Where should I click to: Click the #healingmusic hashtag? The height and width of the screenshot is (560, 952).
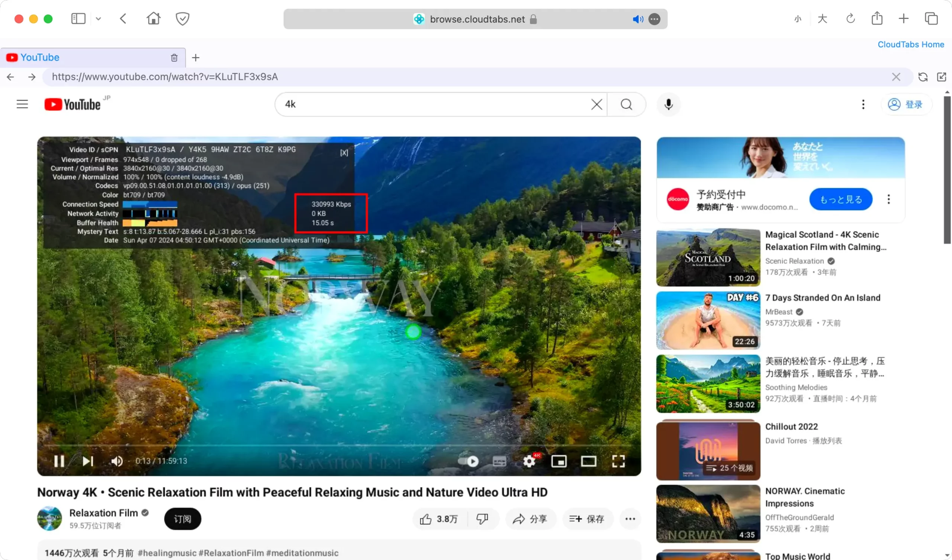[x=167, y=553]
